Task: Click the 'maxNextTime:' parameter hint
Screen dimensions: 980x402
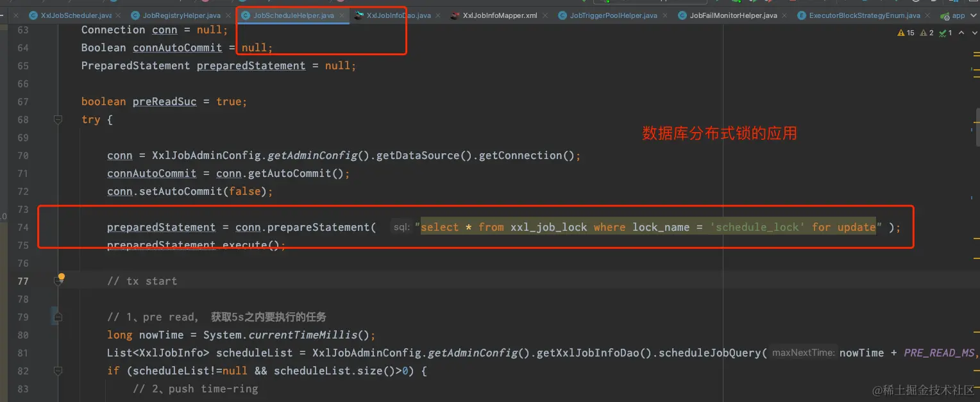Action: pos(804,353)
